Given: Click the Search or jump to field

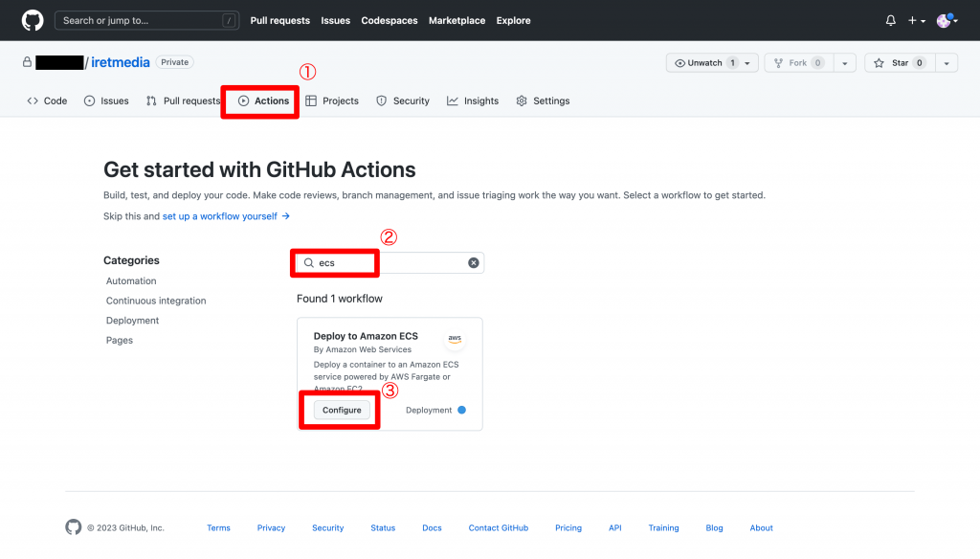Looking at the screenshot, I should [x=145, y=20].
